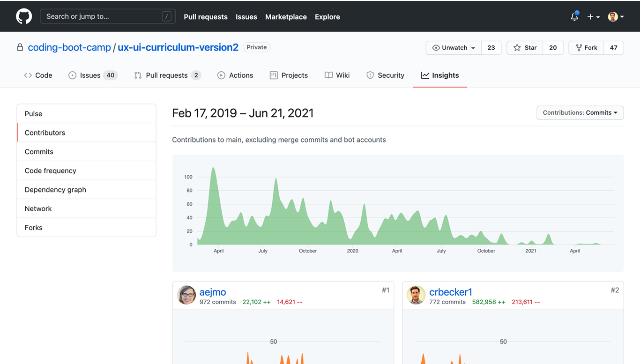640x364 pixels.
Task: Go to Marketplace in top navigation
Action: point(286,17)
